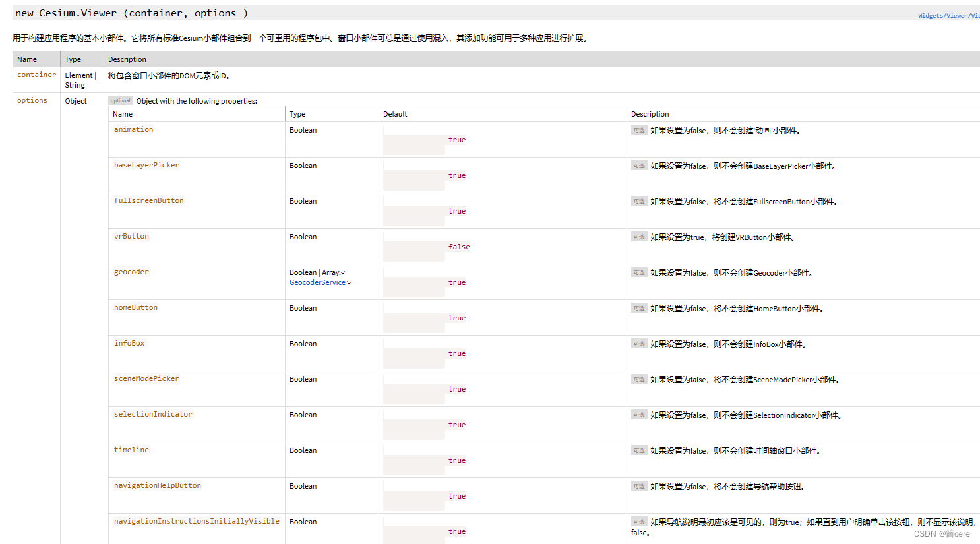
Task: Select the 'options' parameter name
Action: (32, 100)
